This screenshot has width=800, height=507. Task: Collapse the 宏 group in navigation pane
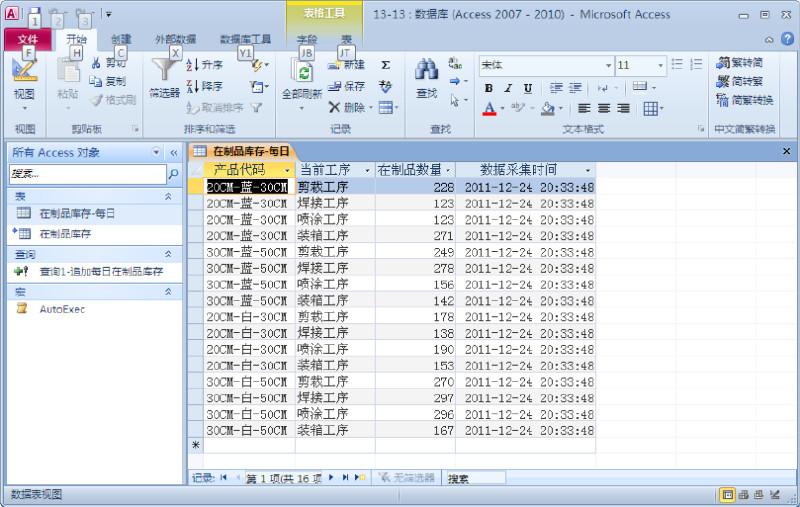tap(168, 292)
